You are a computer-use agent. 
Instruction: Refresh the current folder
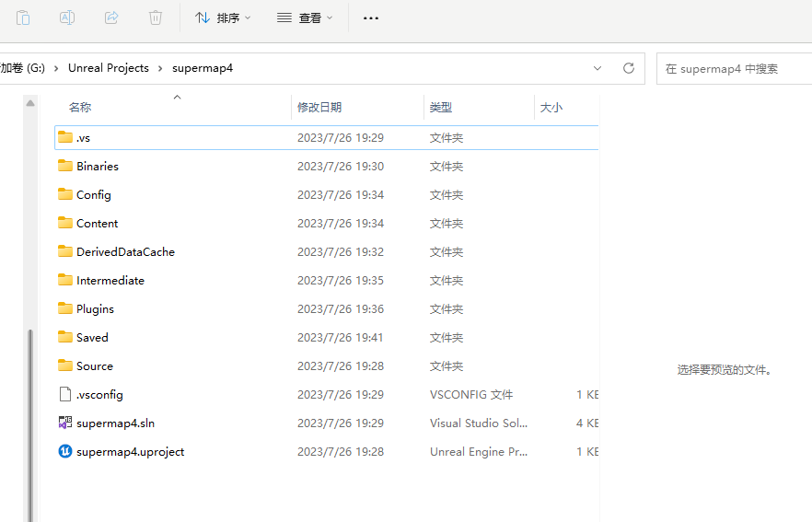pos(629,68)
